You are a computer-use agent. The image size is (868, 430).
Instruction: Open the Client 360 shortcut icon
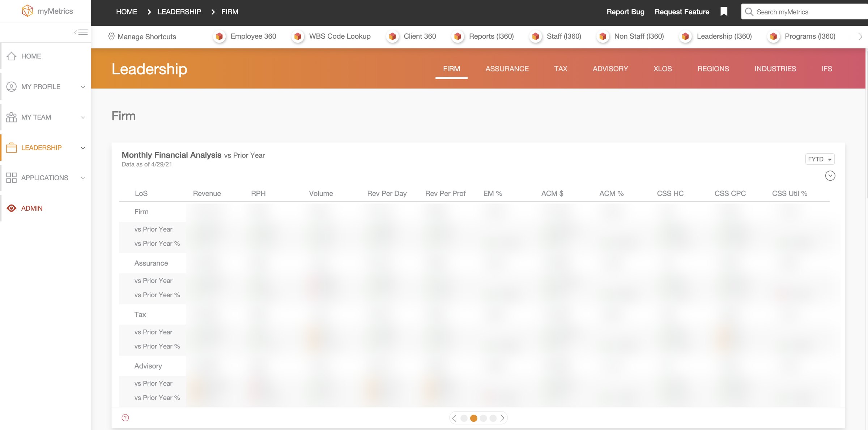[392, 36]
